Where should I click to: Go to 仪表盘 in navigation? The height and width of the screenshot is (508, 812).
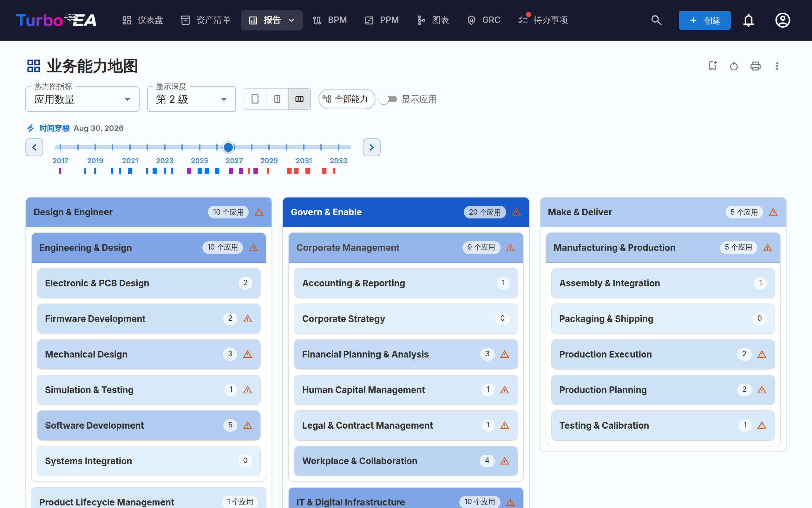pos(143,20)
